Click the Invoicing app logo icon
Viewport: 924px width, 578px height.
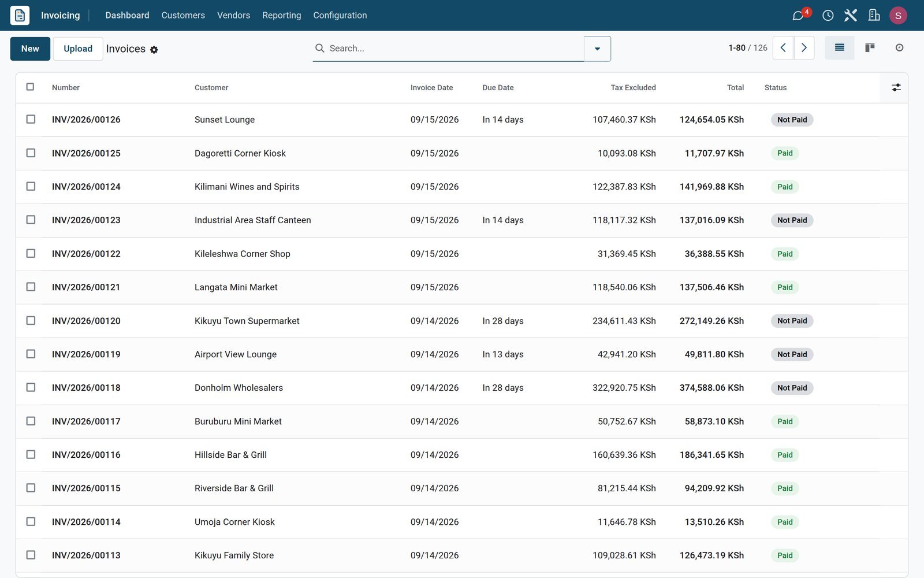tap(20, 15)
